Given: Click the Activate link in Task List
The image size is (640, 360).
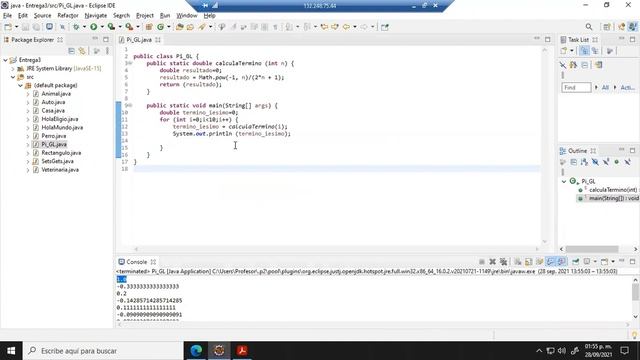Looking at the screenshot, I should click(627, 87).
